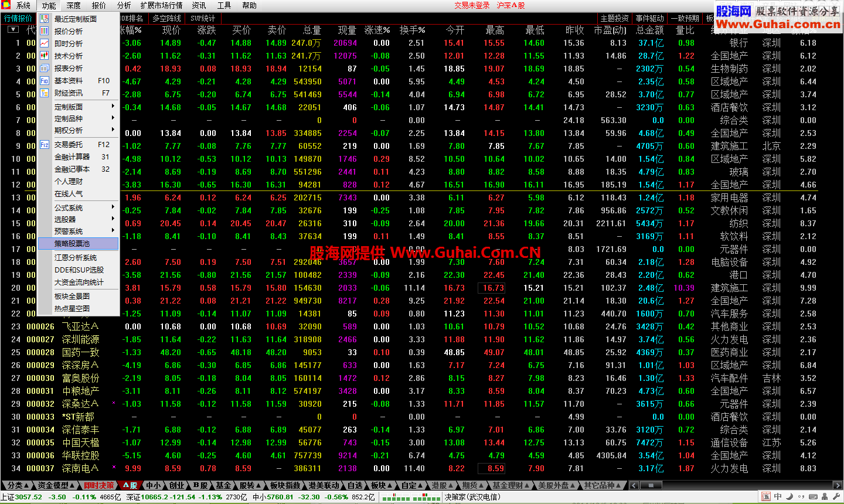This screenshot has height=504, width=844.
Task: Open the 分析 menu
Action: [x=124, y=5]
